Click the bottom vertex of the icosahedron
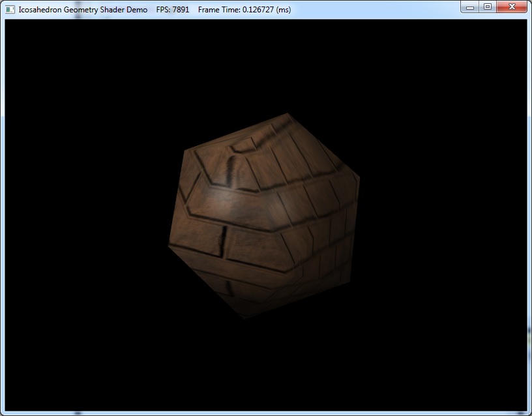 [x=244, y=318]
